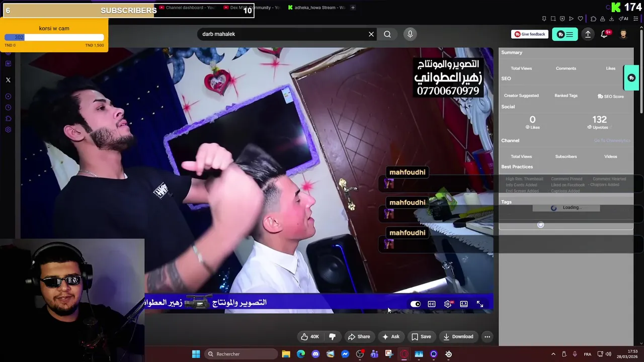Switch to Dex MW Community tab
Viewport: 644px width, 362px height.
[252, 8]
